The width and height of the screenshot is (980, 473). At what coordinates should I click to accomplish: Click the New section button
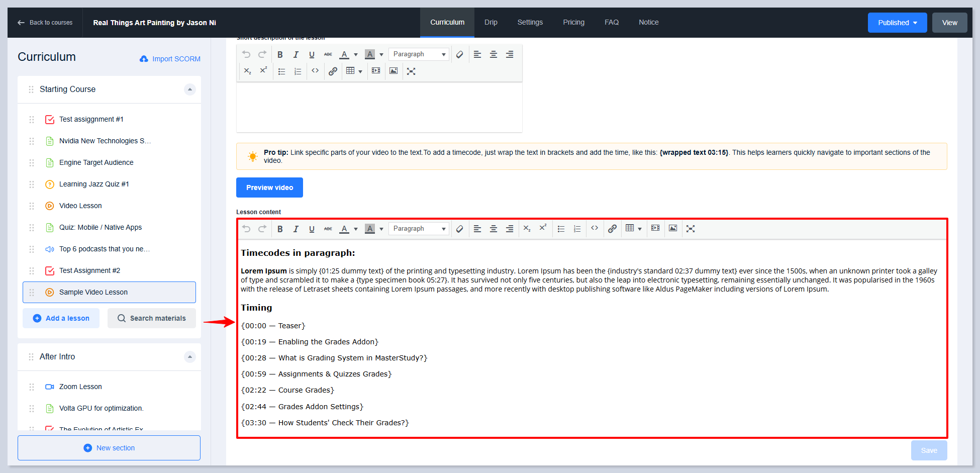click(x=109, y=448)
